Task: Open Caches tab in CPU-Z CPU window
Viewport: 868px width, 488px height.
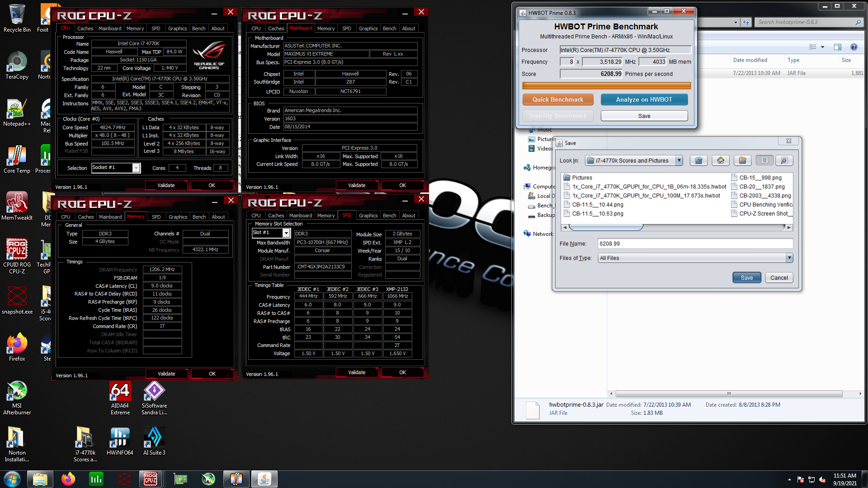Action: pos(85,28)
